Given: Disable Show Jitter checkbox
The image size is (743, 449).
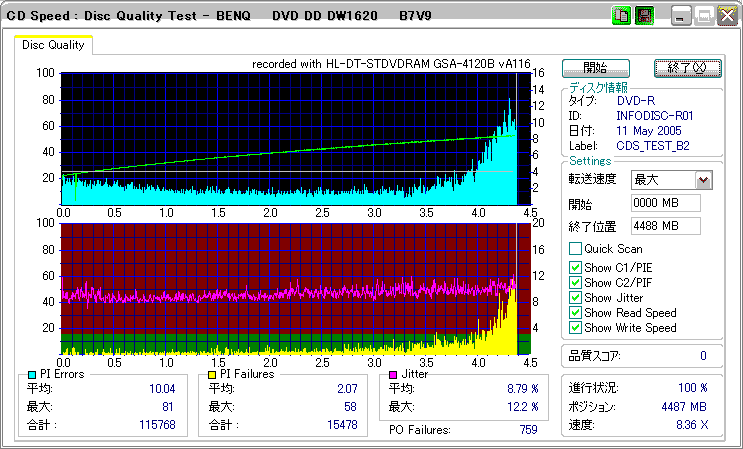Looking at the screenshot, I should point(575,298).
